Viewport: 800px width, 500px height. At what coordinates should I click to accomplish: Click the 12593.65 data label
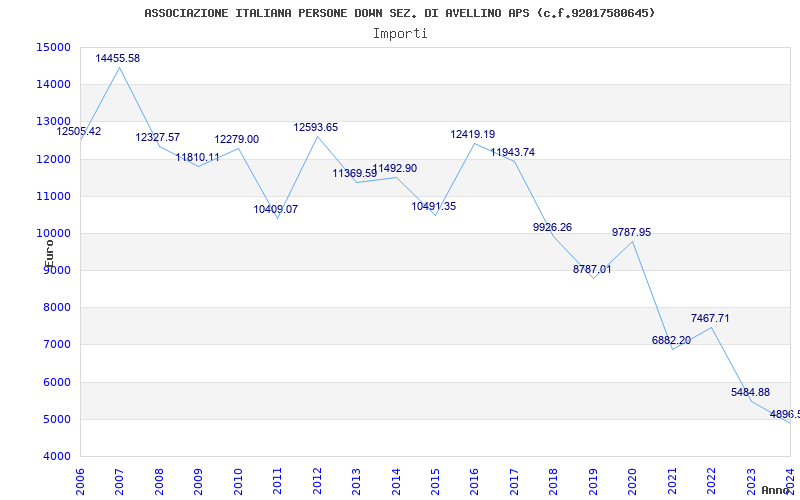pos(316,128)
